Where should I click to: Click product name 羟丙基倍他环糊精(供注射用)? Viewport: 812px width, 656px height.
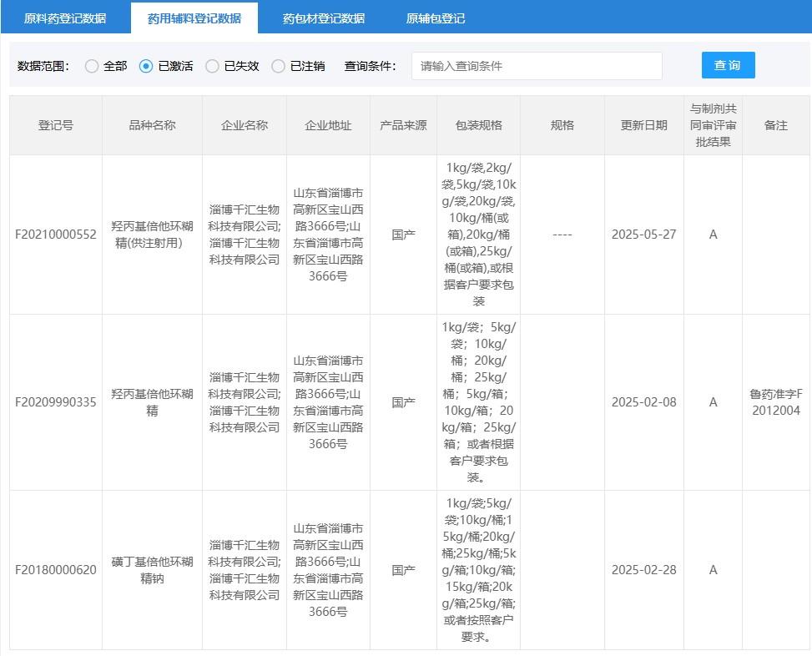click(152, 235)
